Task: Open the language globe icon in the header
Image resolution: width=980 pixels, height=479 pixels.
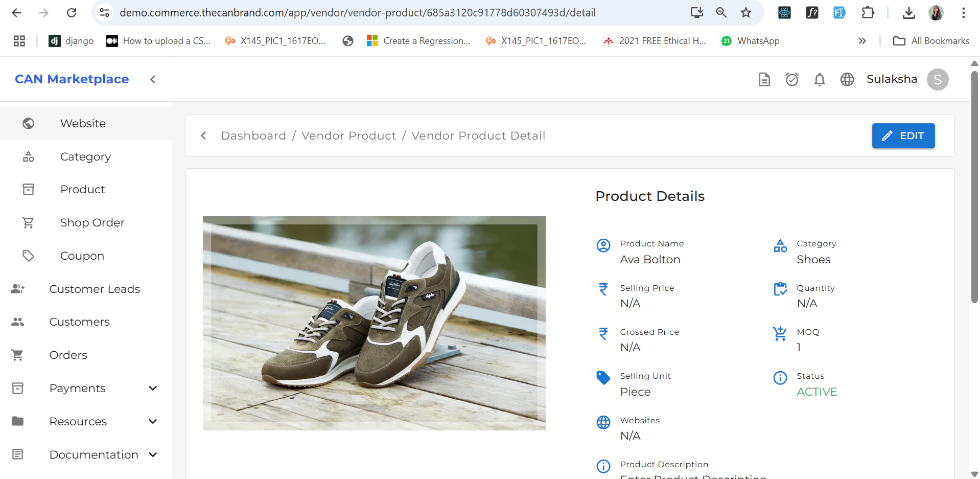Action: pyautogui.click(x=847, y=79)
